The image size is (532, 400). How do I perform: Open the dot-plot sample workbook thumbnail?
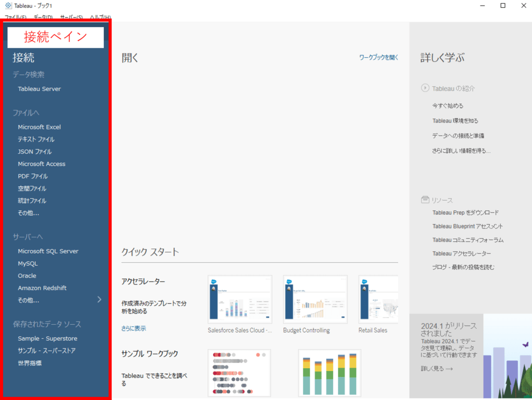coord(239,373)
